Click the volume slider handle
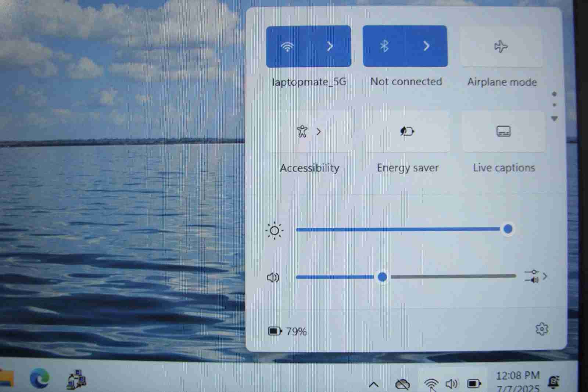 click(x=382, y=277)
